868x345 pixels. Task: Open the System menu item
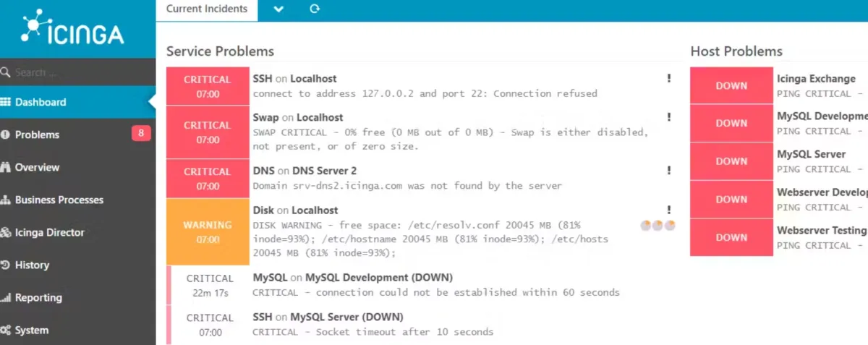(77, 330)
